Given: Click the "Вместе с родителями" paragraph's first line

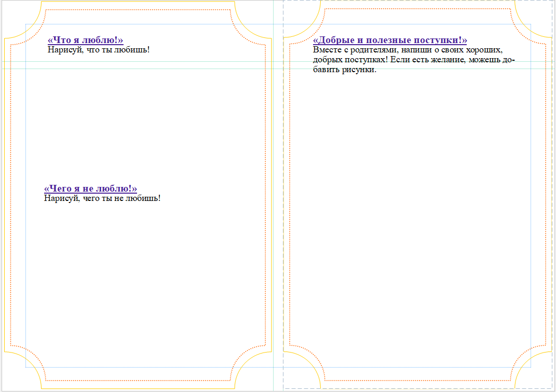Looking at the screenshot, I should 408,50.
